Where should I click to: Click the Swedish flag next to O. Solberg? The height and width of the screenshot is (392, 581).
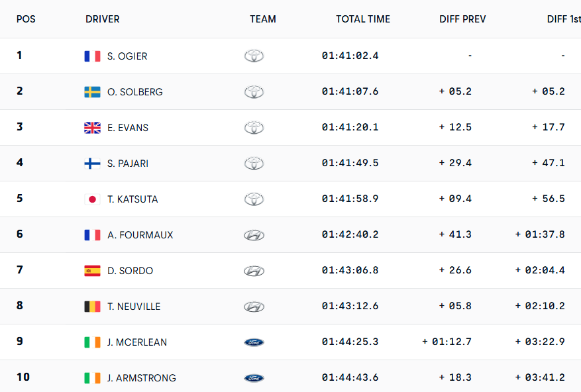tap(92, 92)
